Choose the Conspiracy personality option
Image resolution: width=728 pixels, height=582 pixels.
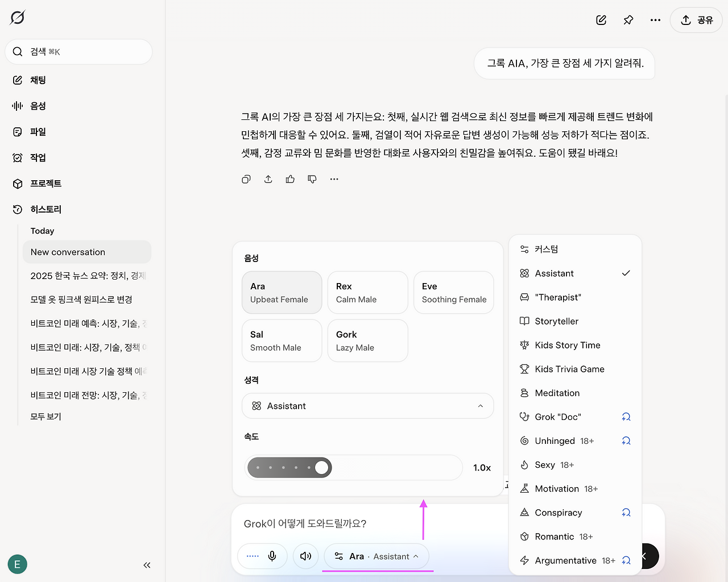576,513
